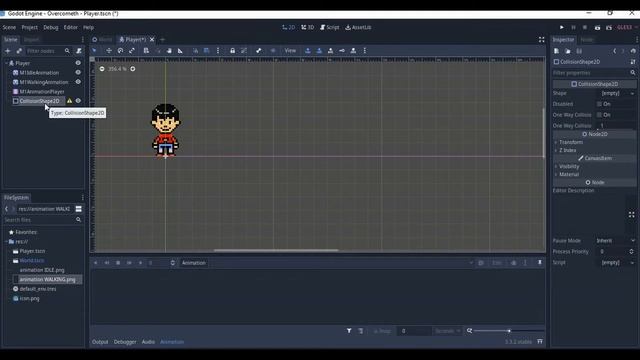Toggle smart snap
640x360 pixels.
196,51
